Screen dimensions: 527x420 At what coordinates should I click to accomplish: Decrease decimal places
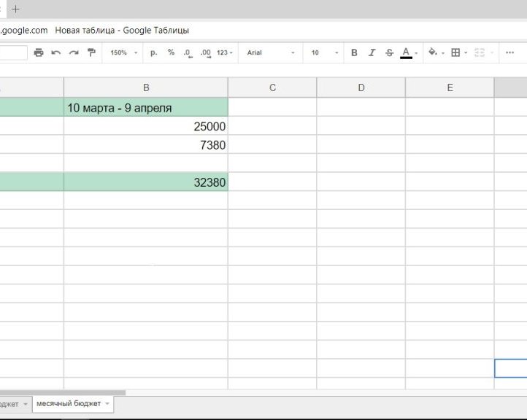188,52
